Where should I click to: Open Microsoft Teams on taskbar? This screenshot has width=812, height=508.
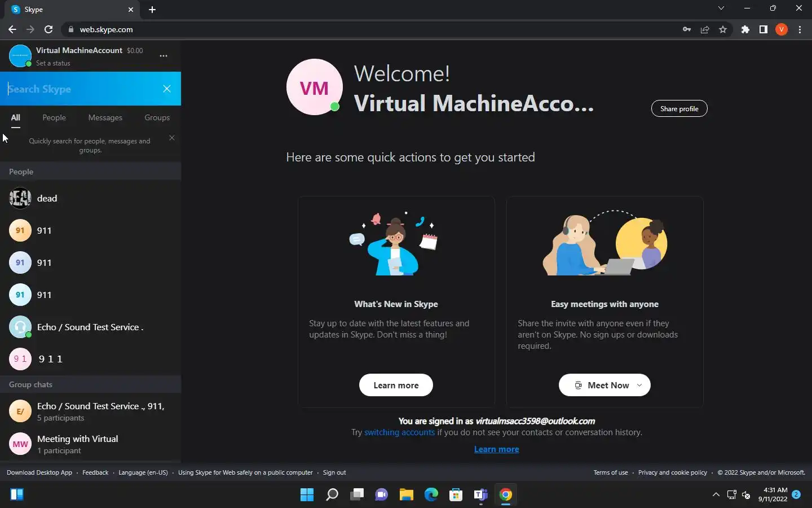pyautogui.click(x=481, y=494)
